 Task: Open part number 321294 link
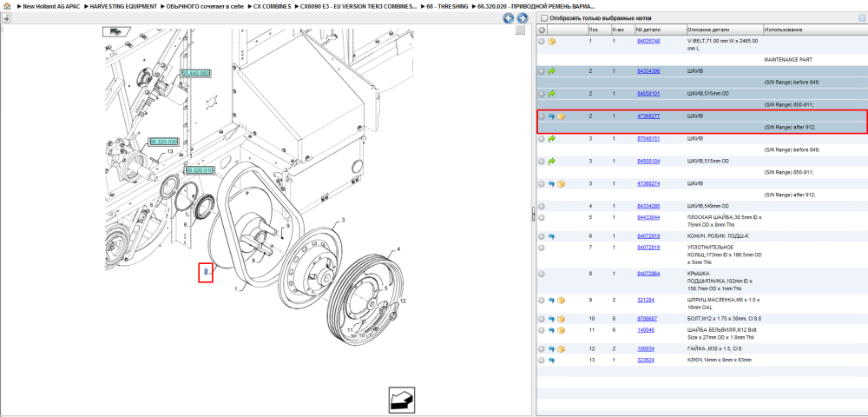point(646,300)
